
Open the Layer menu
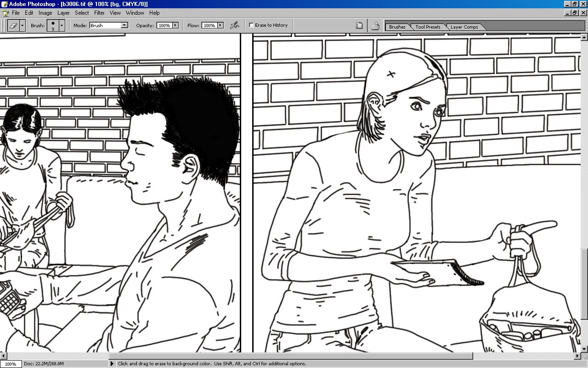(x=63, y=13)
